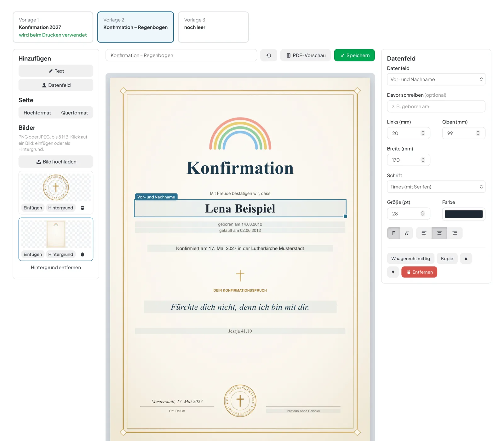This screenshot has height=441, width=504.
Task: Adjust the Größe (pt) stepper arrows
Action: (423, 214)
